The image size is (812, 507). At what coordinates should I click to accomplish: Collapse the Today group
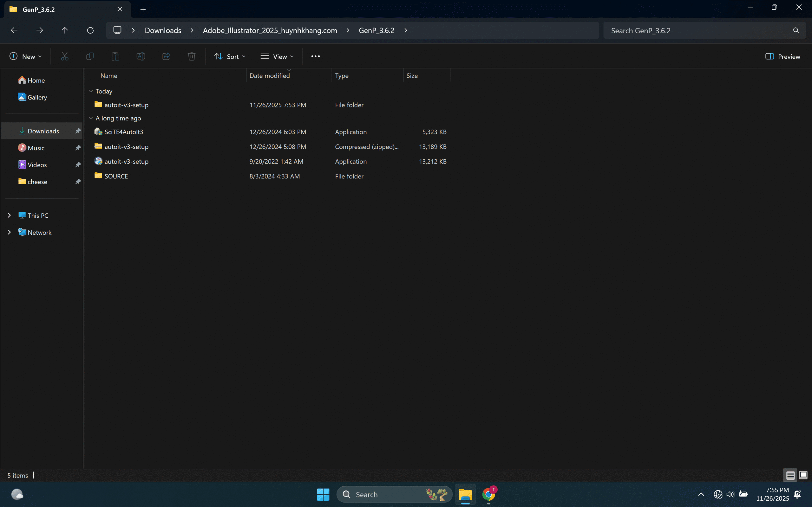click(91, 91)
